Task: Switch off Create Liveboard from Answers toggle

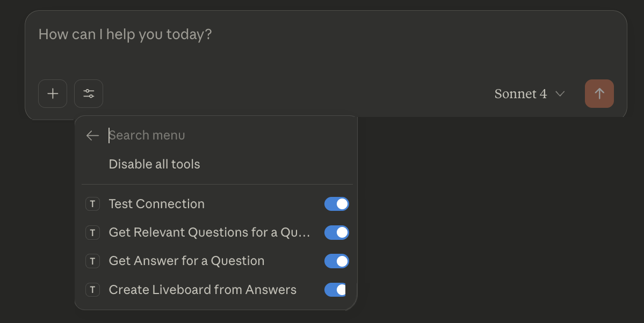Action: 335,290
